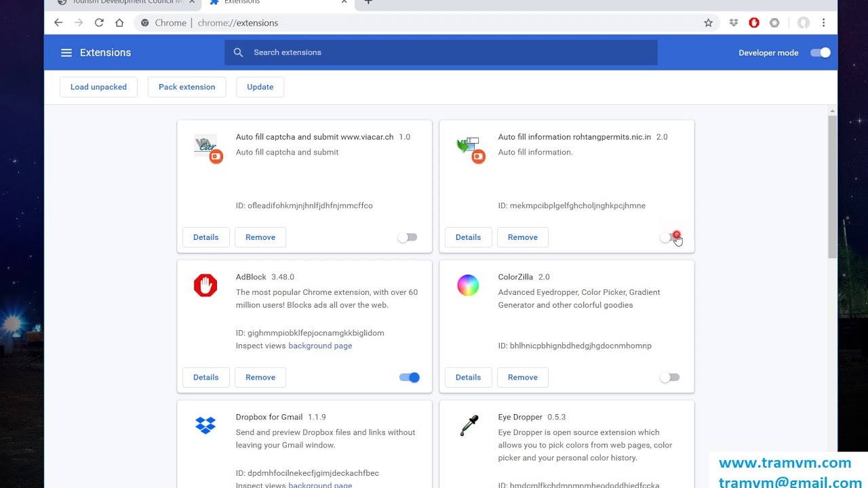Click the browser back arrow

(x=58, y=23)
